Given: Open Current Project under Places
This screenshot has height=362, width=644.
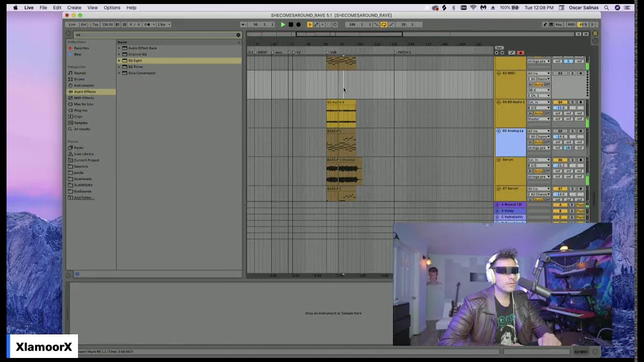Looking at the screenshot, I should [87, 160].
